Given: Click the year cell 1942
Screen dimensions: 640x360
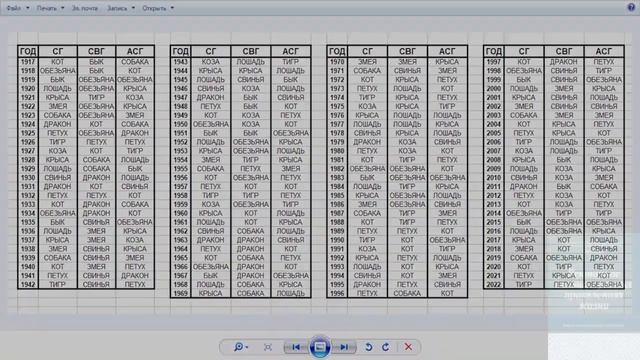Looking at the screenshot, I should [x=28, y=284].
